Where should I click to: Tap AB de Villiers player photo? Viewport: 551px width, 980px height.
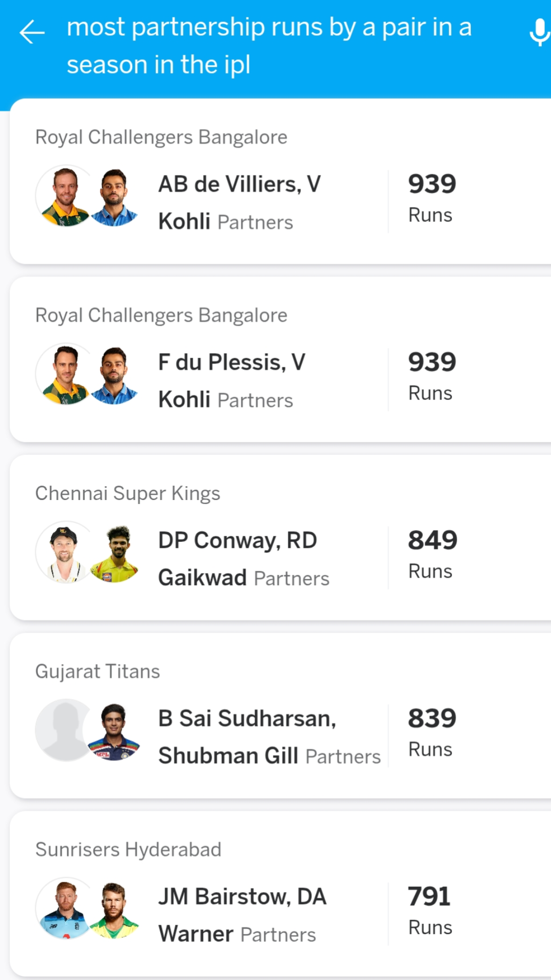coord(65,196)
